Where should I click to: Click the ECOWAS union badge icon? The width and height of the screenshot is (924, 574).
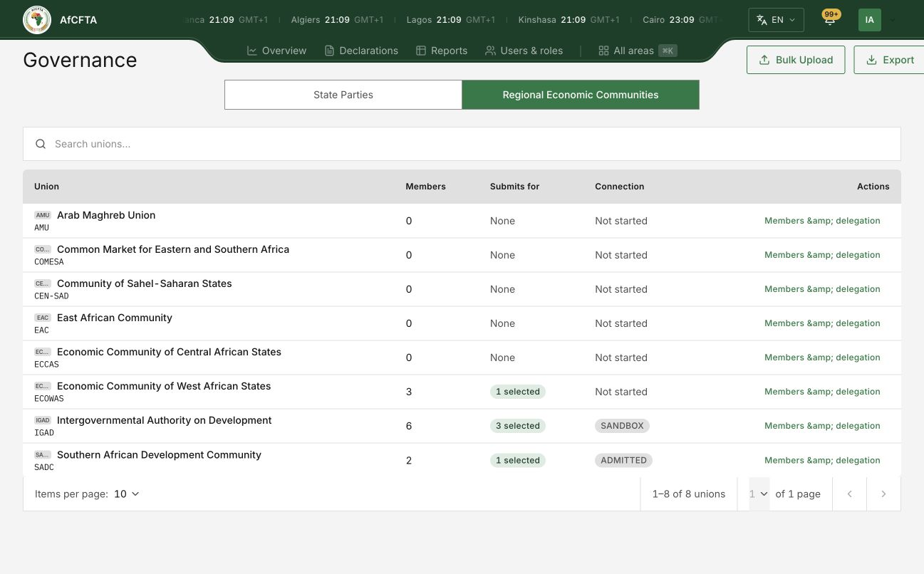tap(43, 386)
